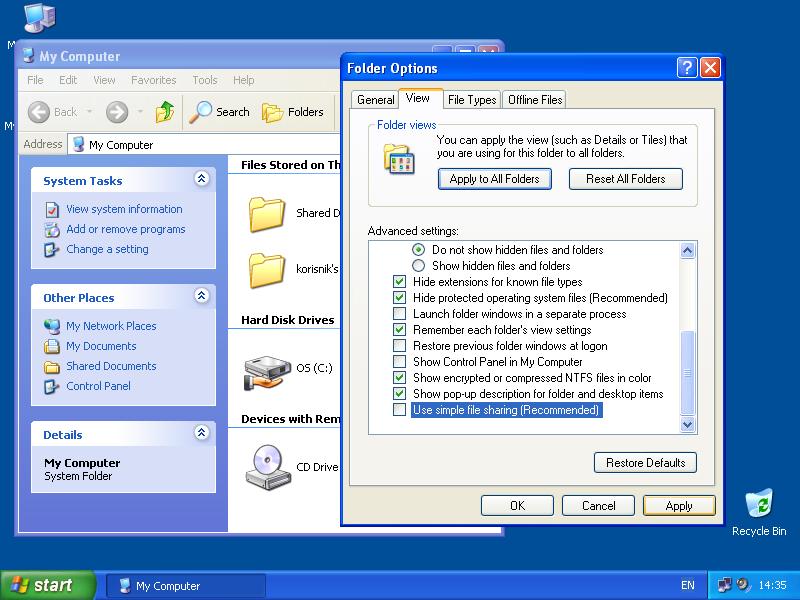Click the volume tray icon
This screenshot has height=600, width=800.
pos(744,585)
